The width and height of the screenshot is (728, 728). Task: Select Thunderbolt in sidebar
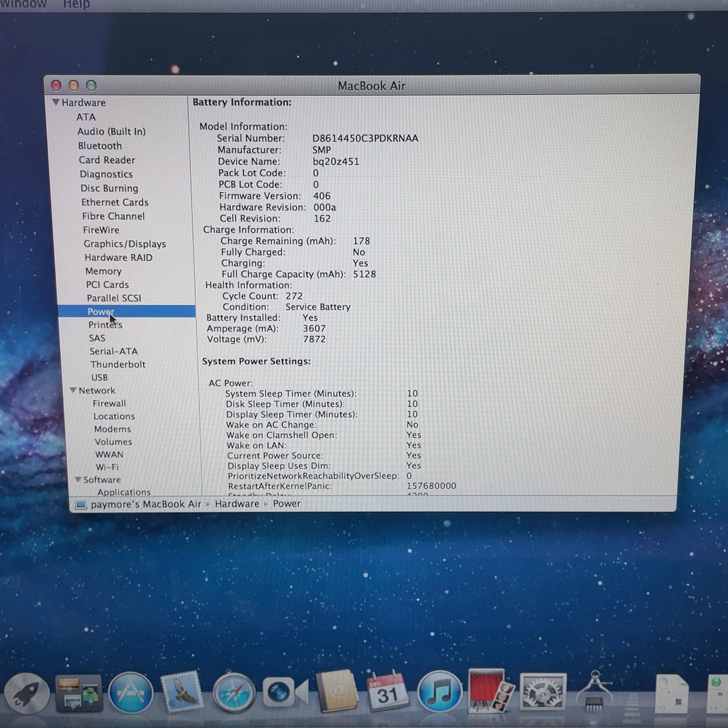pos(118,364)
